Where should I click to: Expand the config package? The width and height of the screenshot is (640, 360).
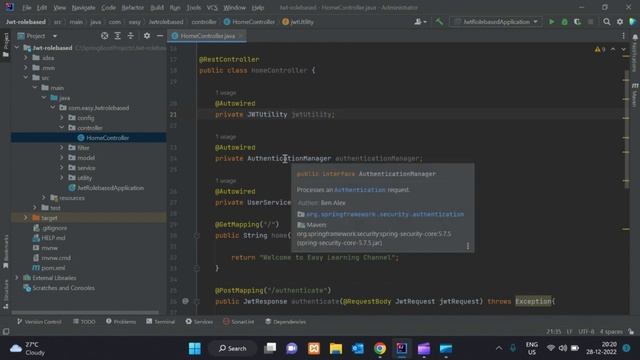click(62, 118)
